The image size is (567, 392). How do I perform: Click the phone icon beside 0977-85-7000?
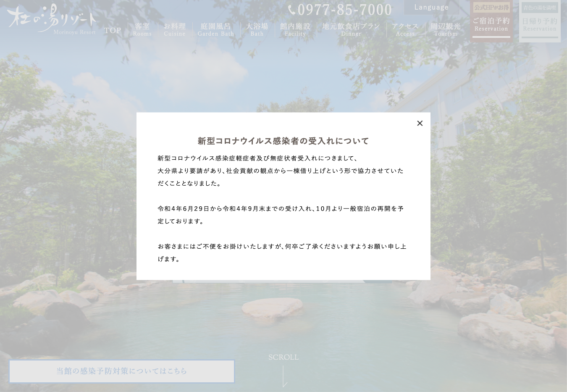292,10
